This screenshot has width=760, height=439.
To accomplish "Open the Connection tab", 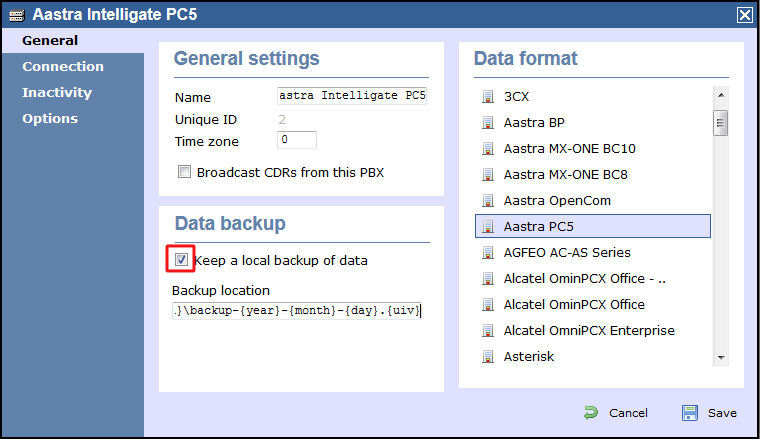I will (63, 67).
